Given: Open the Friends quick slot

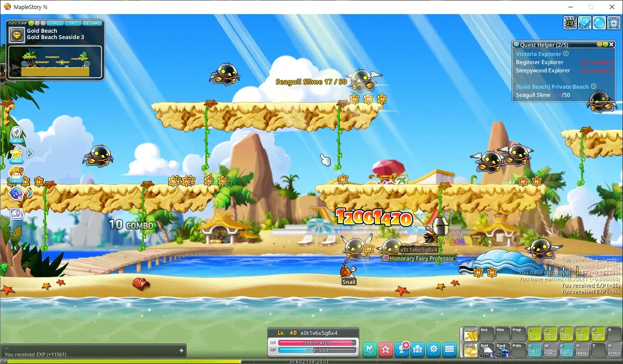Looking at the screenshot, I should tap(582, 350).
